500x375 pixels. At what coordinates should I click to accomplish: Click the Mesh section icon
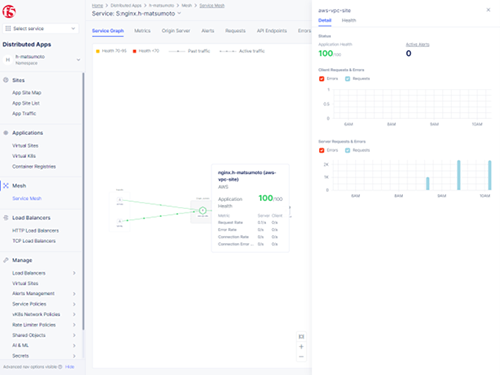[6, 186]
